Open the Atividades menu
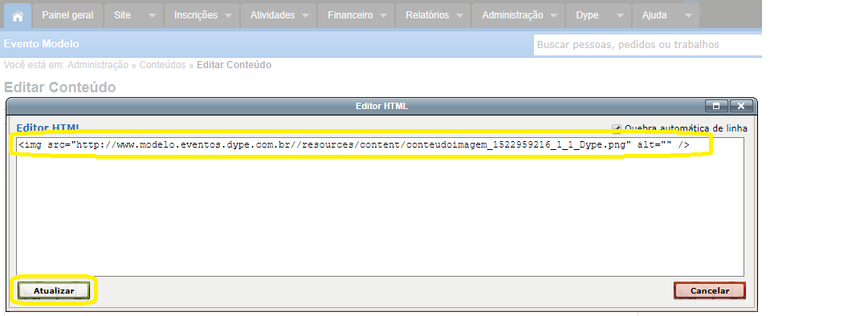Viewport: 868px width, 316px height. click(x=272, y=15)
